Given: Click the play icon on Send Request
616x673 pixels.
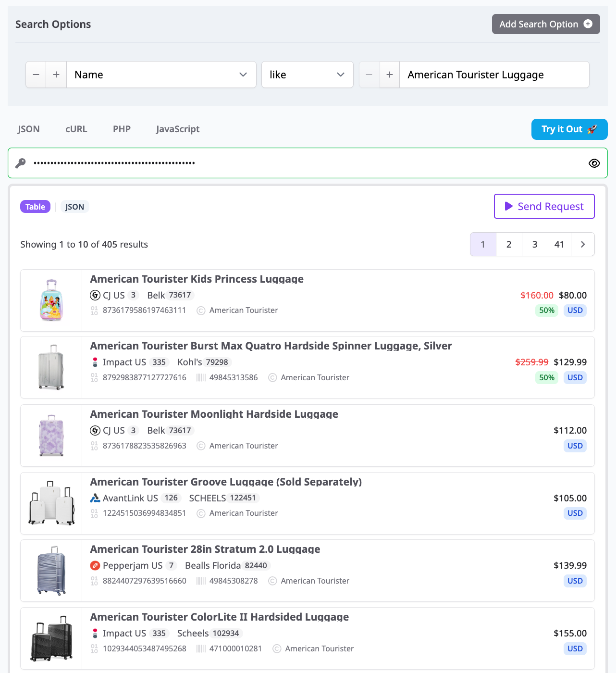Looking at the screenshot, I should [508, 206].
